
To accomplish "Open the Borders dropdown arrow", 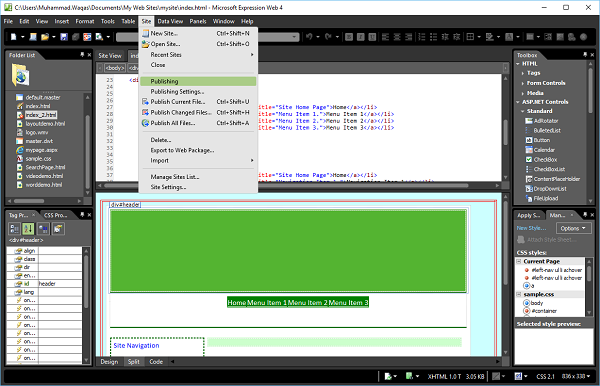I will coord(479,37).
